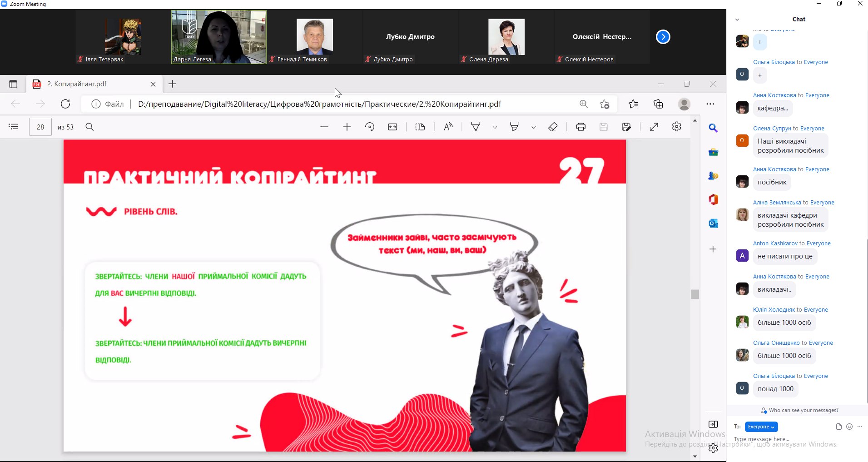Zoom out the PDF with minus icon

click(324, 127)
